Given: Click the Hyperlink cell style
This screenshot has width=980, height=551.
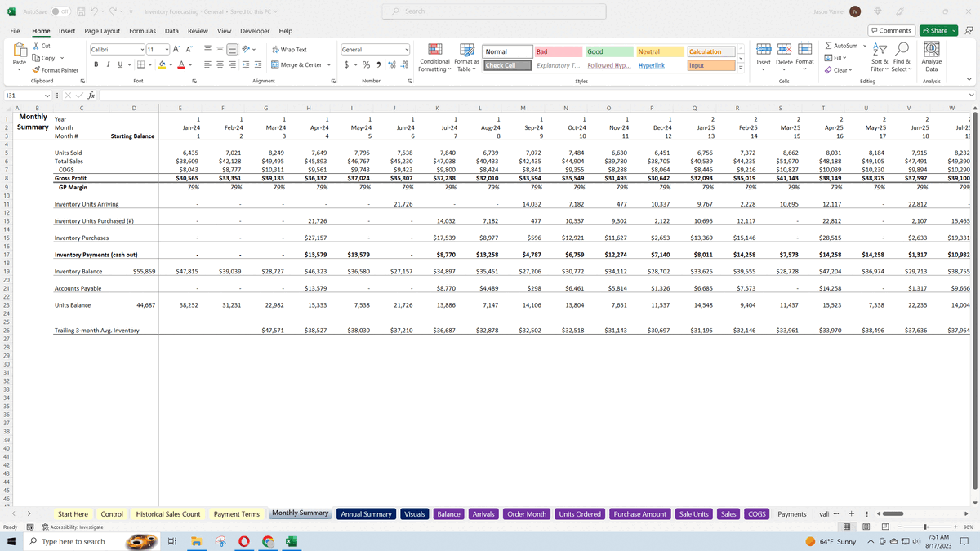Looking at the screenshot, I should click(652, 64).
